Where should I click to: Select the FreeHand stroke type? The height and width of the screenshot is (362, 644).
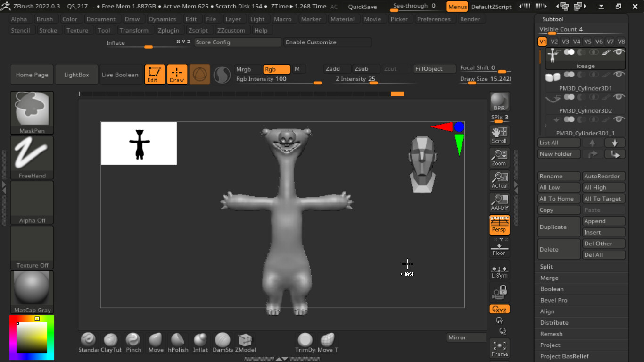[x=32, y=156]
